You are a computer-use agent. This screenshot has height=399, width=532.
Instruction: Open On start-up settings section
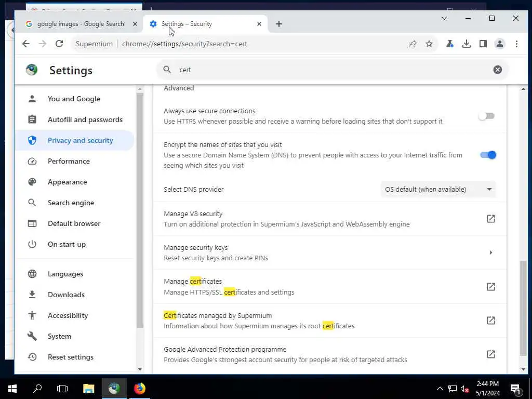pos(74,244)
